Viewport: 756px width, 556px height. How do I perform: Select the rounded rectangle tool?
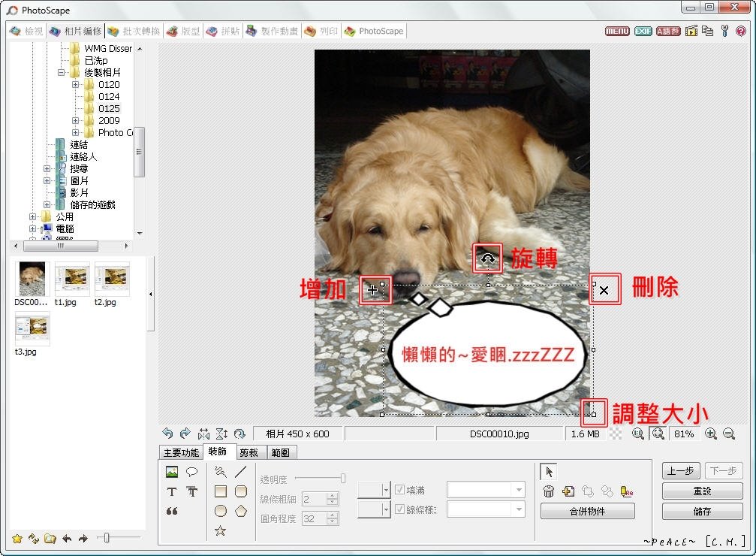coord(240,491)
